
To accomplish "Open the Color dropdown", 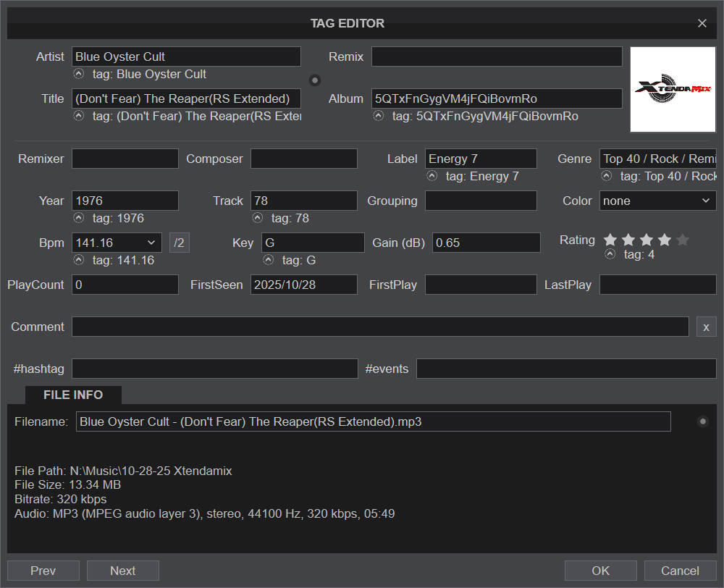I will click(657, 201).
